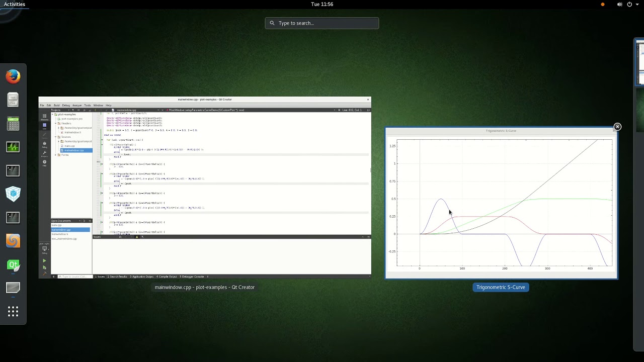Image resolution: width=644 pixels, height=362 pixels.
Task: Activate the Trigonometric S-Curve plot window
Action: [501, 203]
